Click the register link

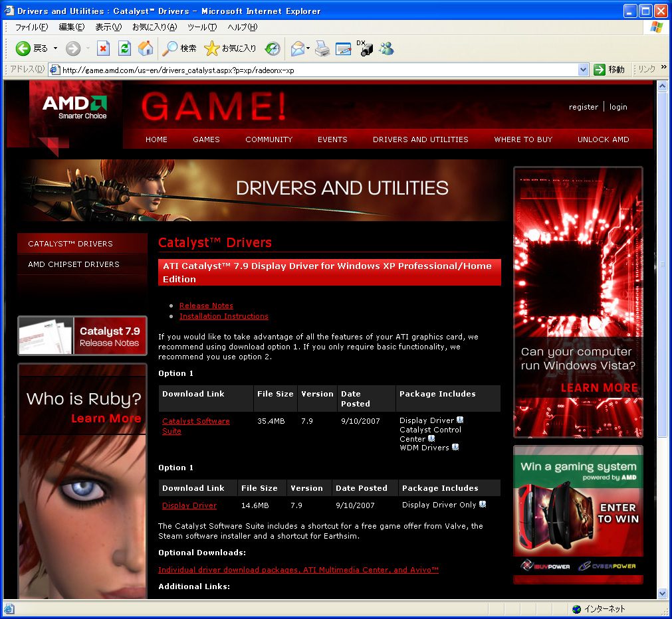(584, 107)
